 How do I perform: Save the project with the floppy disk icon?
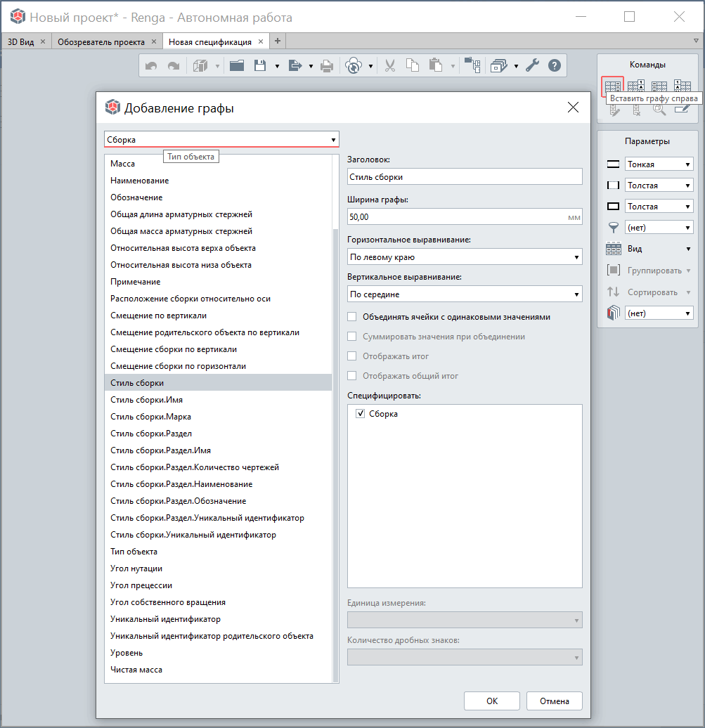(x=260, y=66)
